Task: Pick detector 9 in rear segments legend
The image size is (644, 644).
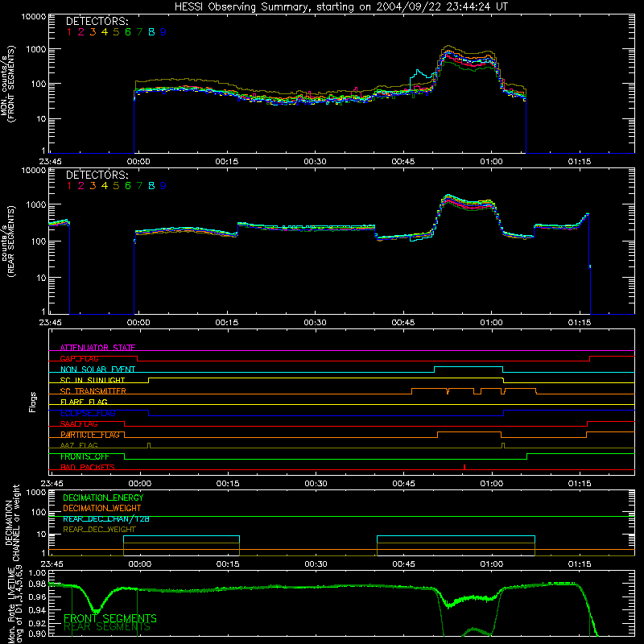Action: 163,186
